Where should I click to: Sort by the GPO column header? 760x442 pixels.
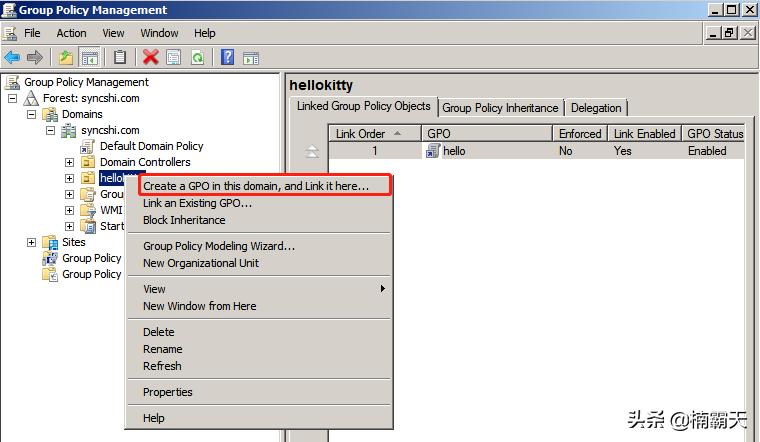click(x=487, y=134)
